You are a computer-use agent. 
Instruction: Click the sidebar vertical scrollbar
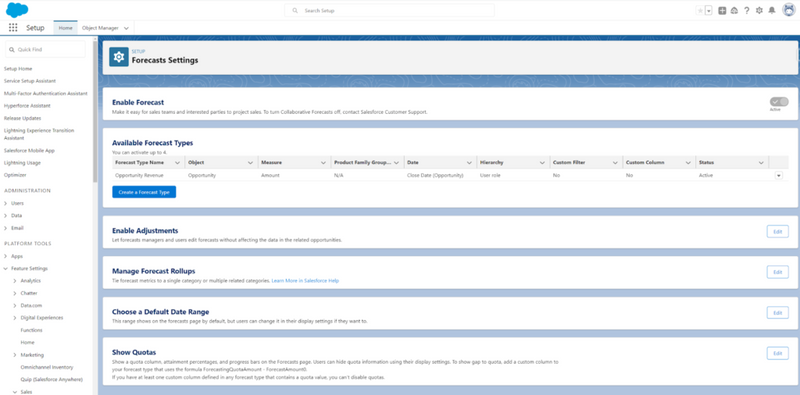pyautogui.click(x=95, y=112)
